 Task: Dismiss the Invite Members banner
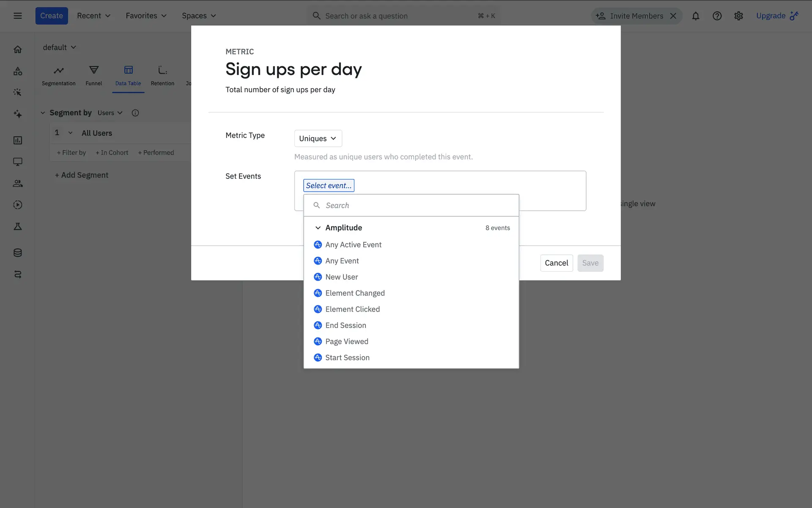[x=673, y=16]
